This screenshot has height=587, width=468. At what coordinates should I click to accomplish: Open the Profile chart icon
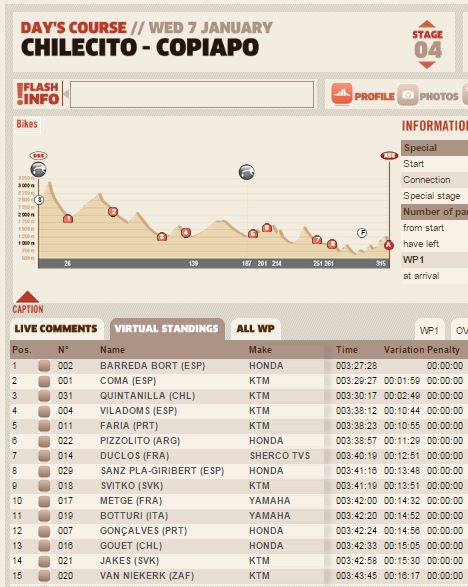pyautogui.click(x=341, y=94)
